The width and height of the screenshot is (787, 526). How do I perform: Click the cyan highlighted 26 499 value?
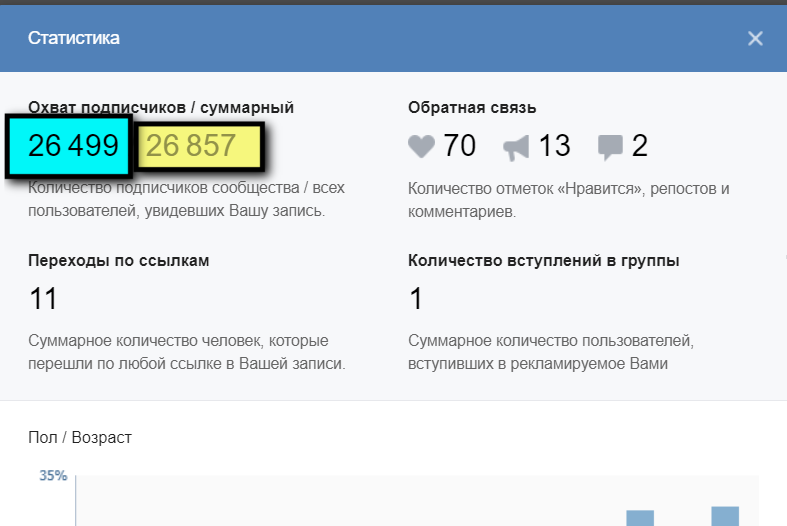coord(69,146)
